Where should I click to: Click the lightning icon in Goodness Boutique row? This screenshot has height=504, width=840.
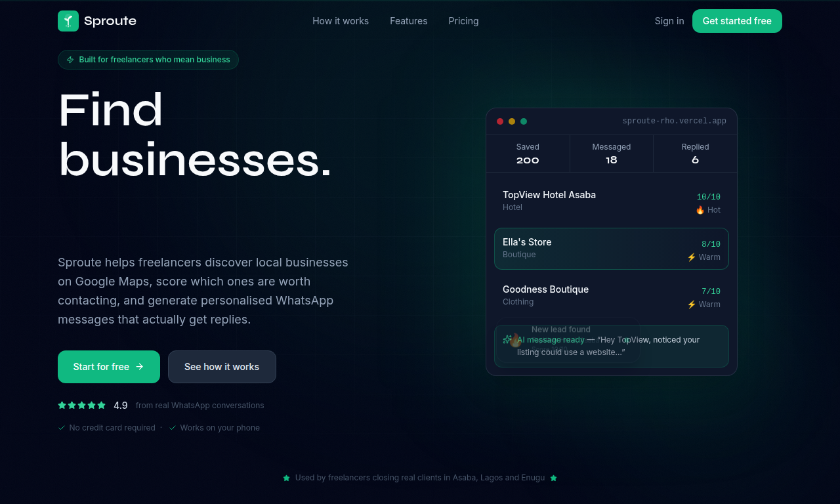(692, 304)
